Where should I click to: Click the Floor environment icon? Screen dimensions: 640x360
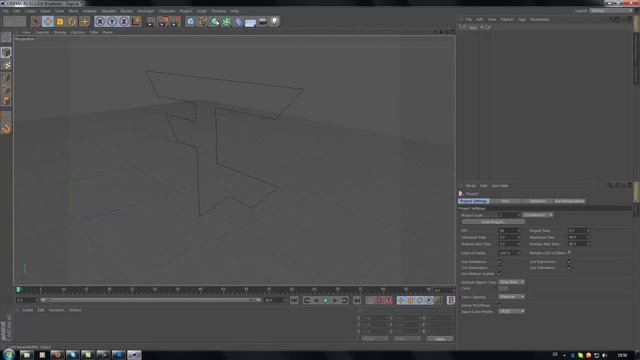coord(250,21)
